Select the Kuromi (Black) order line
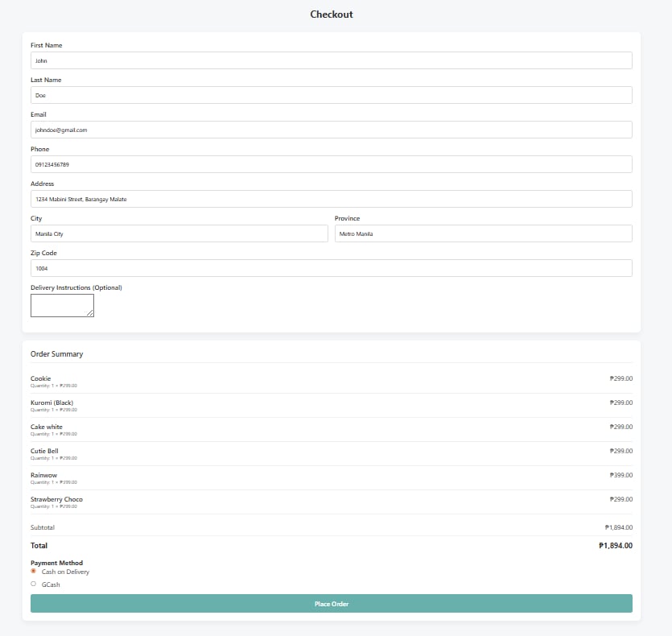Image resolution: width=672 pixels, height=636 pixels. click(x=52, y=403)
